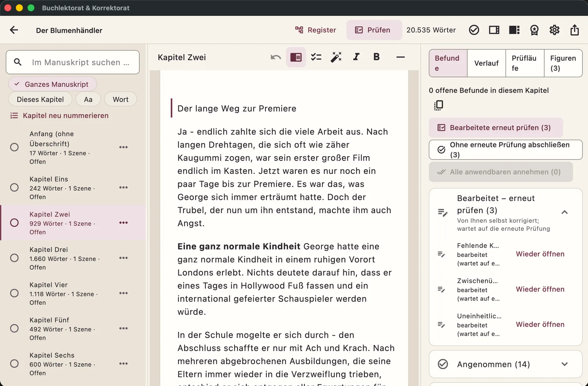This screenshot has width=588, height=386.
Task: Switch to the Befunde tab
Action: 448,63
